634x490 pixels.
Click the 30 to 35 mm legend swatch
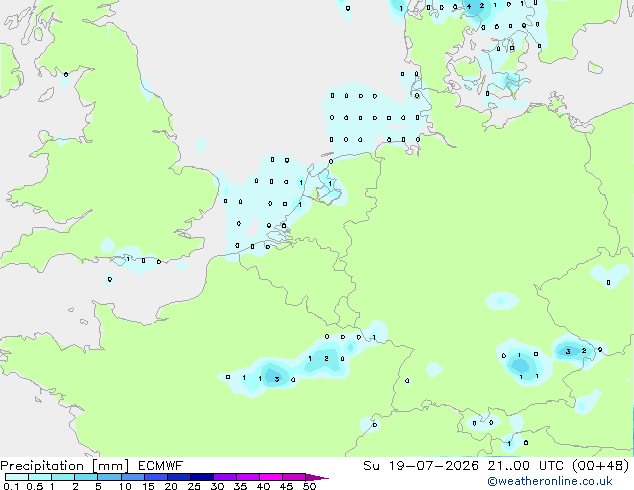click(x=224, y=477)
